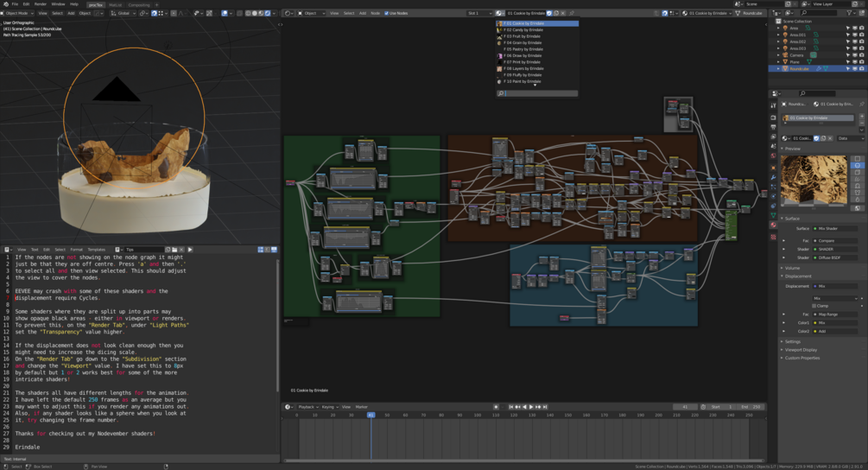The height and width of the screenshot is (470, 868).
Task: Open the Material properties tab icon
Action: pos(774,225)
